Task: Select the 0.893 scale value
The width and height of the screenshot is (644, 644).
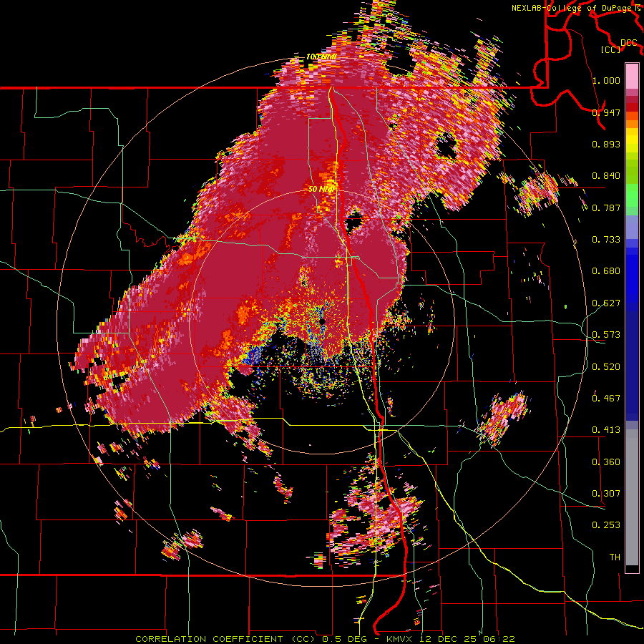Action: (606, 144)
